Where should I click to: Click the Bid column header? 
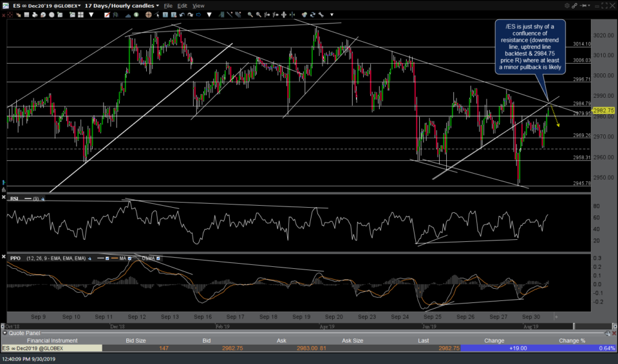coord(207,340)
